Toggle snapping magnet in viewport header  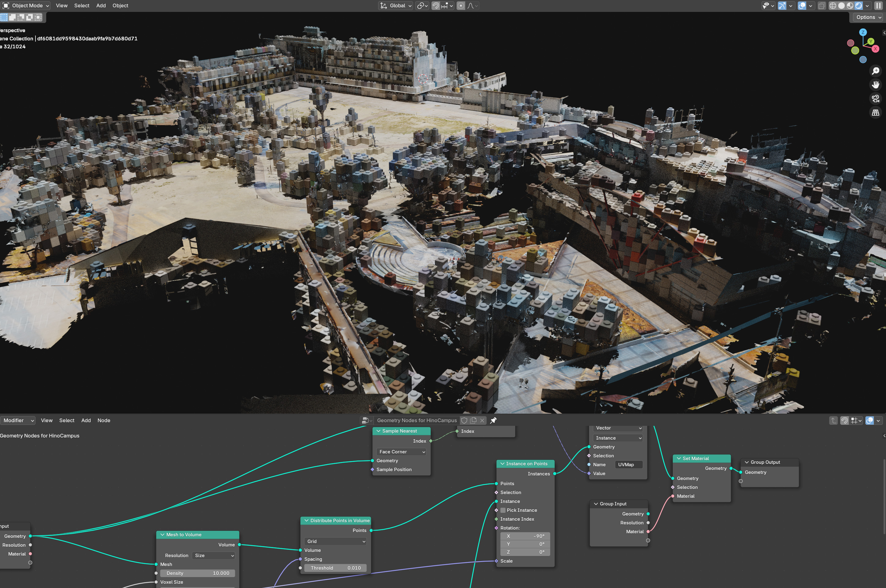point(435,6)
